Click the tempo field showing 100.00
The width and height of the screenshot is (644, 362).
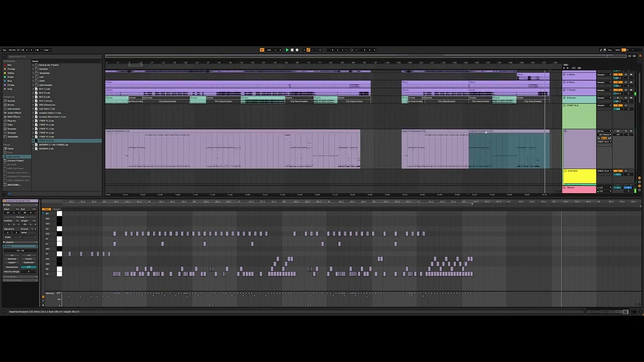pyautogui.click(x=12, y=50)
